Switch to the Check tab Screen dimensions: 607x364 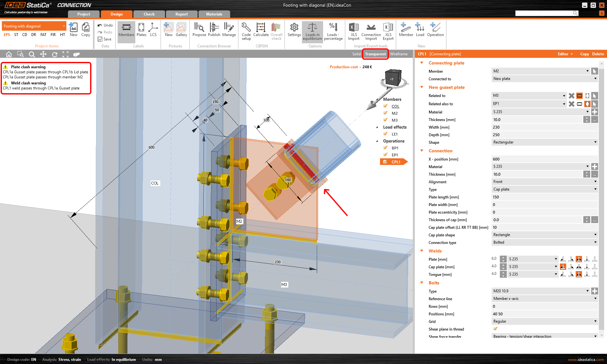click(x=149, y=14)
